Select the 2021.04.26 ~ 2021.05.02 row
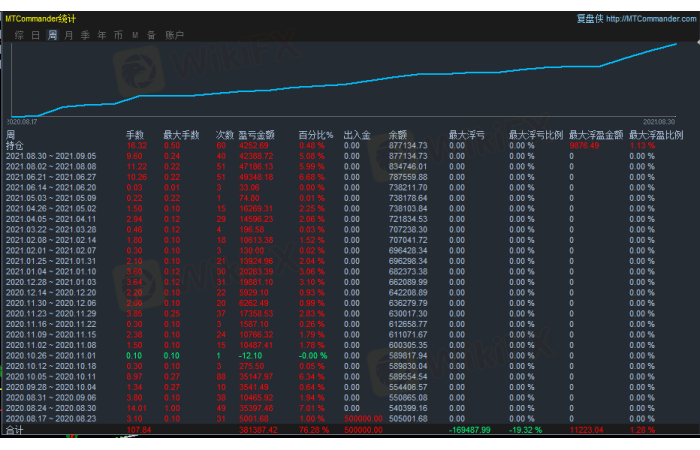Screen dimensions: 700x450 [x=346, y=208]
